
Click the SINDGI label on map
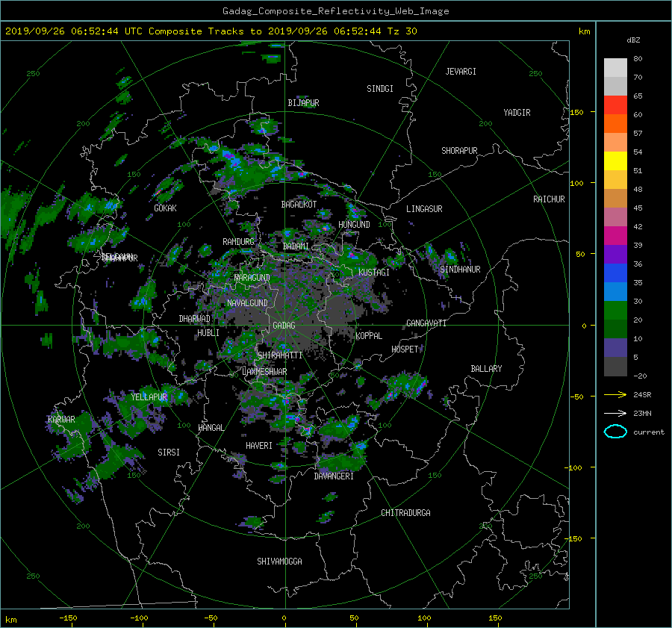click(380, 89)
